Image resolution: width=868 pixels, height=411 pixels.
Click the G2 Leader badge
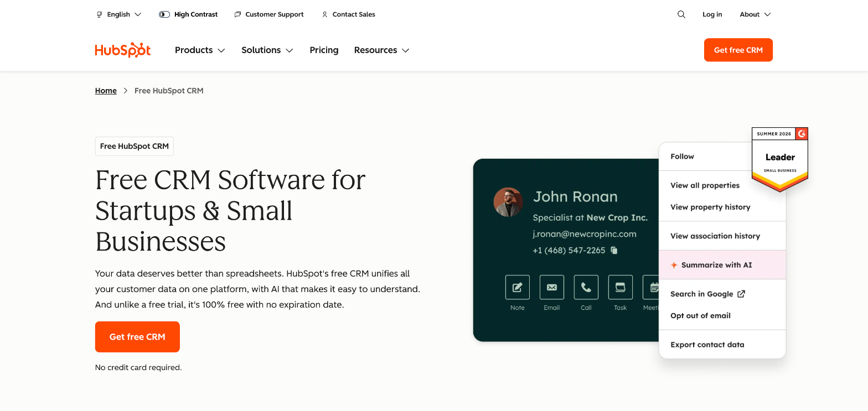[780, 159]
